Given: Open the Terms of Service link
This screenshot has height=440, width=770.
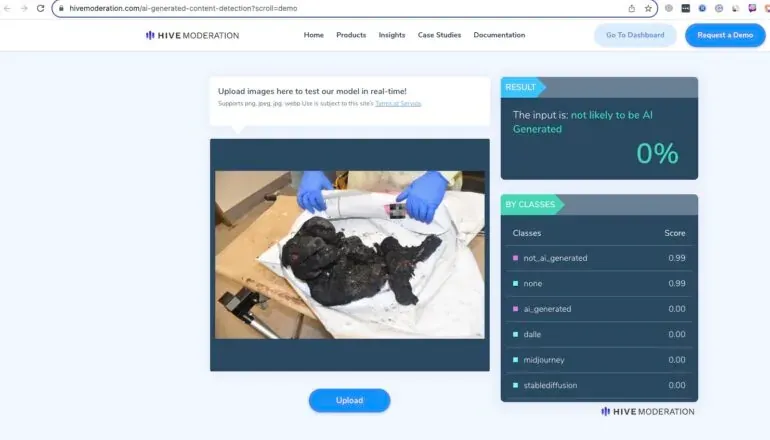Looking at the screenshot, I should coord(398,104).
